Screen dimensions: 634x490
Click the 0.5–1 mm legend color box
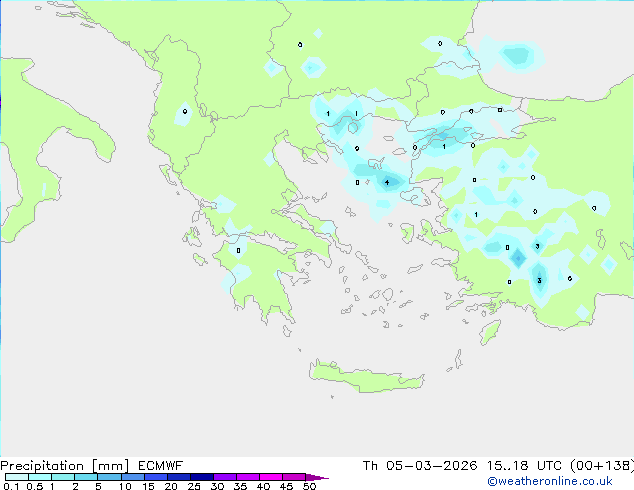(x=40, y=477)
